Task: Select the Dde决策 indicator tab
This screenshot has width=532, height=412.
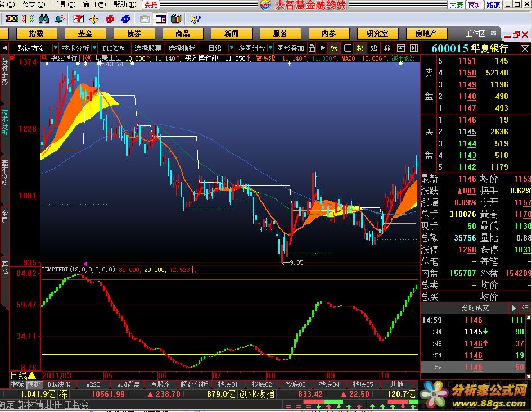Action: tap(59, 384)
